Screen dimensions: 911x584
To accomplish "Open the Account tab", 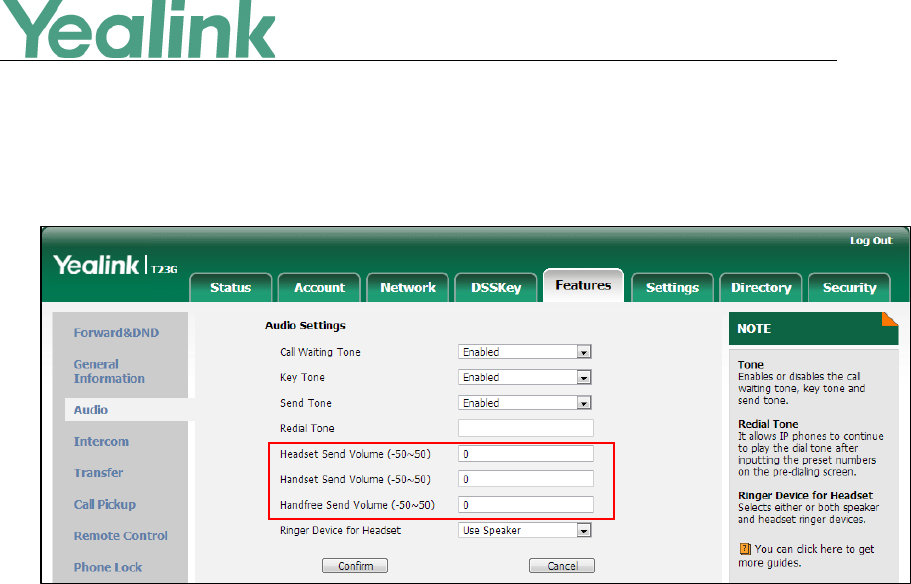I will pyautogui.click(x=319, y=288).
